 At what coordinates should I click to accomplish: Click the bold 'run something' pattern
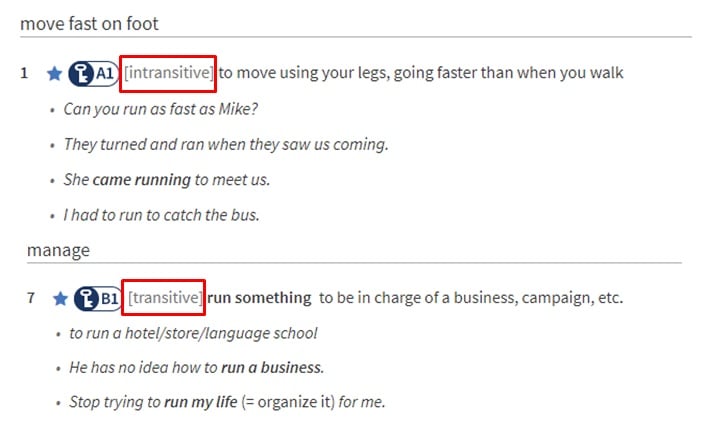point(259,297)
